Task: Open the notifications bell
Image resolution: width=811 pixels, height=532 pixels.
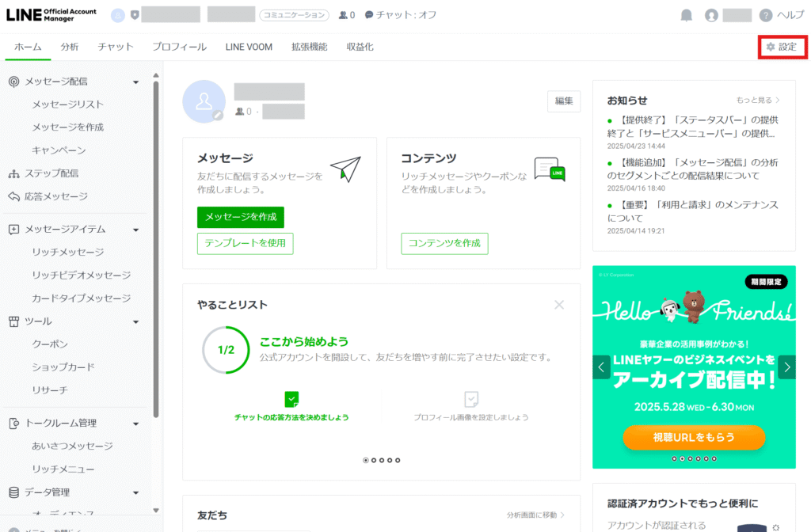Action: (x=687, y=16)
